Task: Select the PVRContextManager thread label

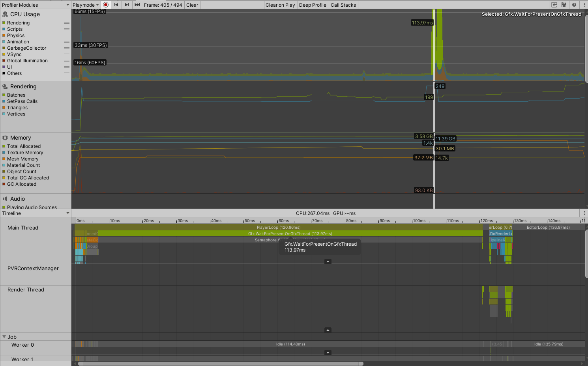Action: click(x=33, y=268)
